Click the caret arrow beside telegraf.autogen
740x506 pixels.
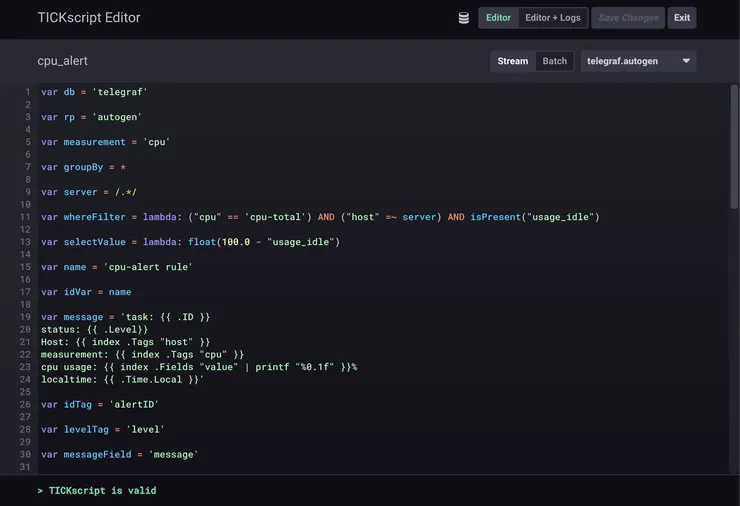coord(686,61)
